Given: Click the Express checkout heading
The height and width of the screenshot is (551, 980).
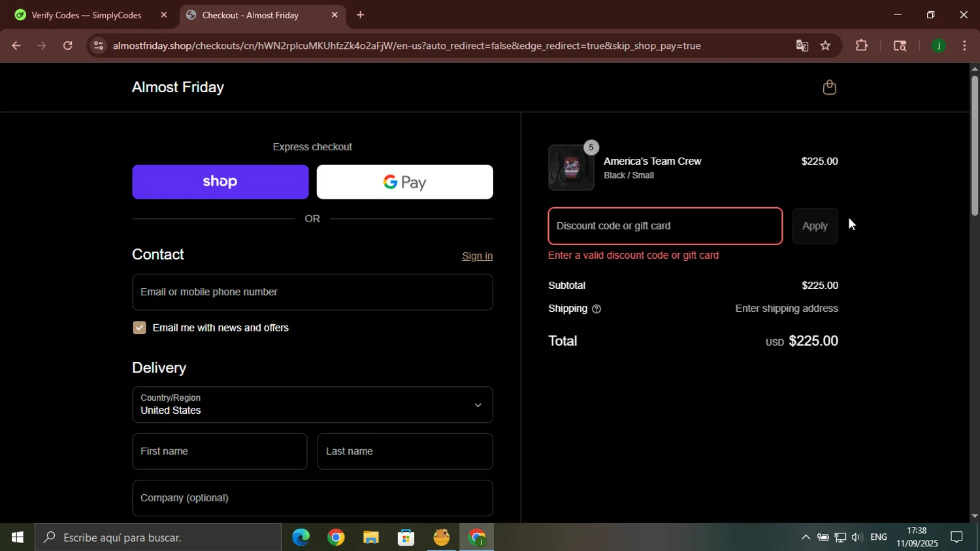Looking at the screenshot, I should (x=312, y=147).
